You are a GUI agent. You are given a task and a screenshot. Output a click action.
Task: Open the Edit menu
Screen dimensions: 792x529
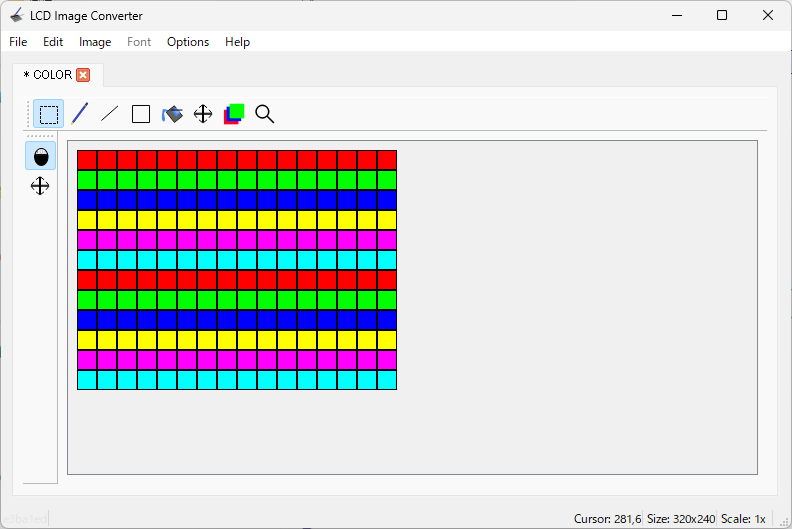pos(53,42)
